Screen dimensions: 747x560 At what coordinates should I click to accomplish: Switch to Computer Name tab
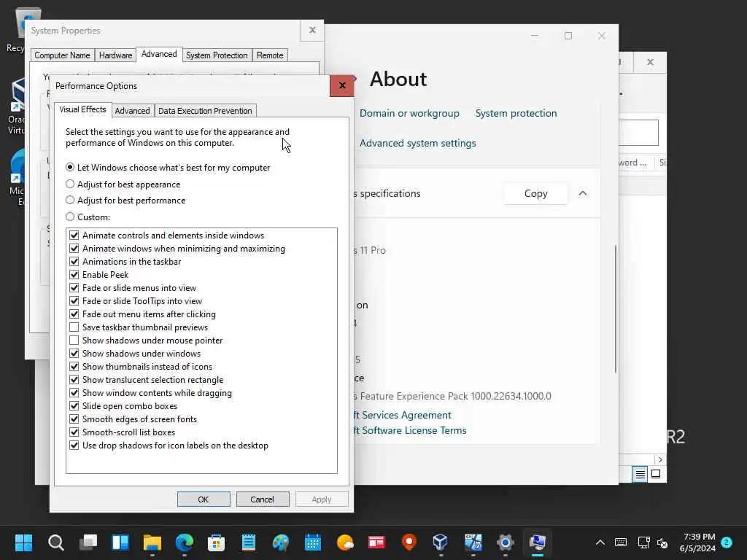(62, 55)
